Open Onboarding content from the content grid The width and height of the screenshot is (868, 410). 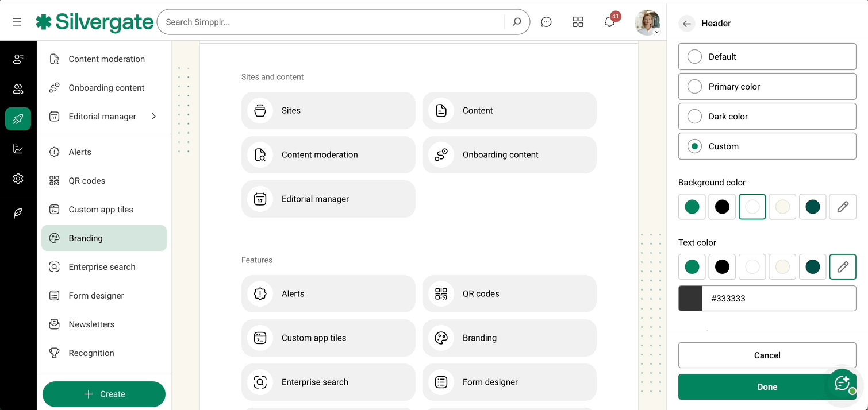(x=509, y=154)
